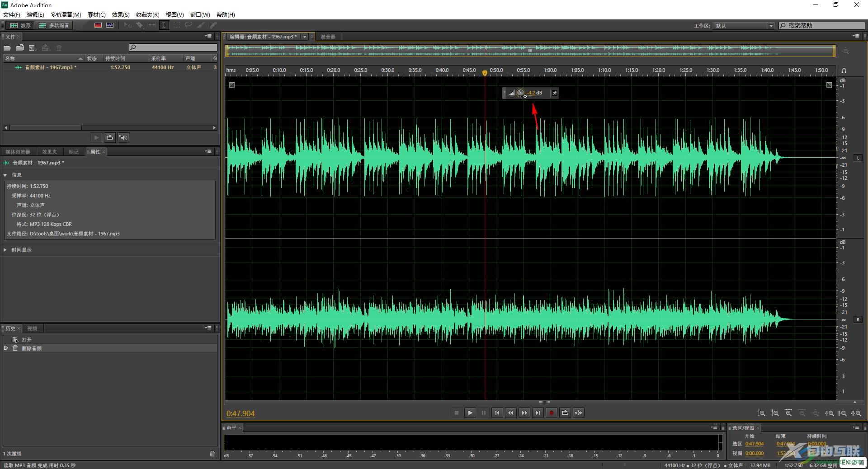Open the 效果夹 tab
The image size is (868, 469).
tap(49, 152)
